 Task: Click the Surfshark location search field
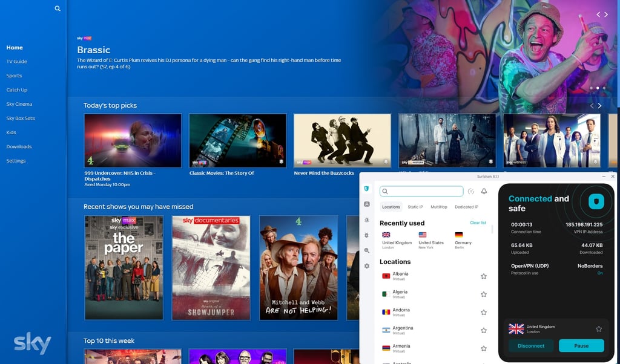[x=421, y=191]
